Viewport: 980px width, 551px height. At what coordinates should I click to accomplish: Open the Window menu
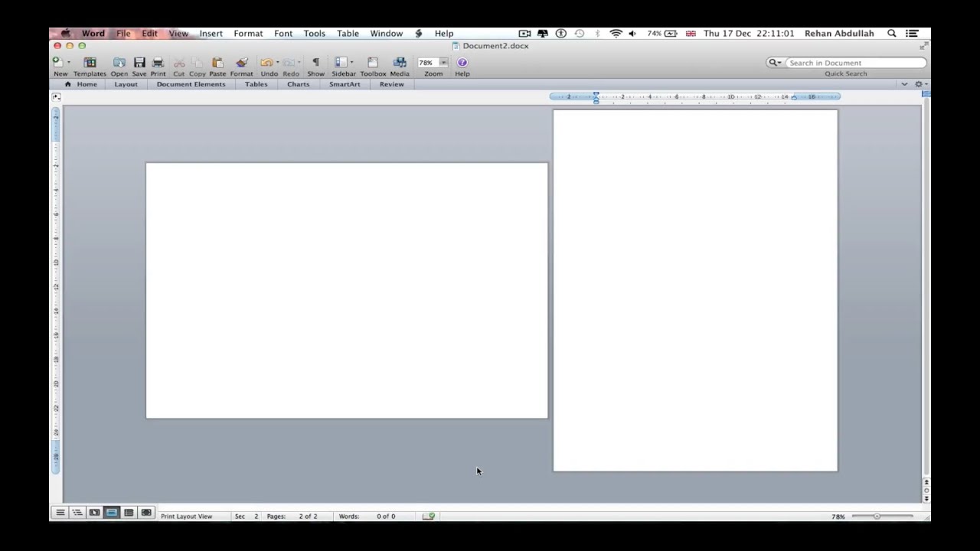[387, 34]
